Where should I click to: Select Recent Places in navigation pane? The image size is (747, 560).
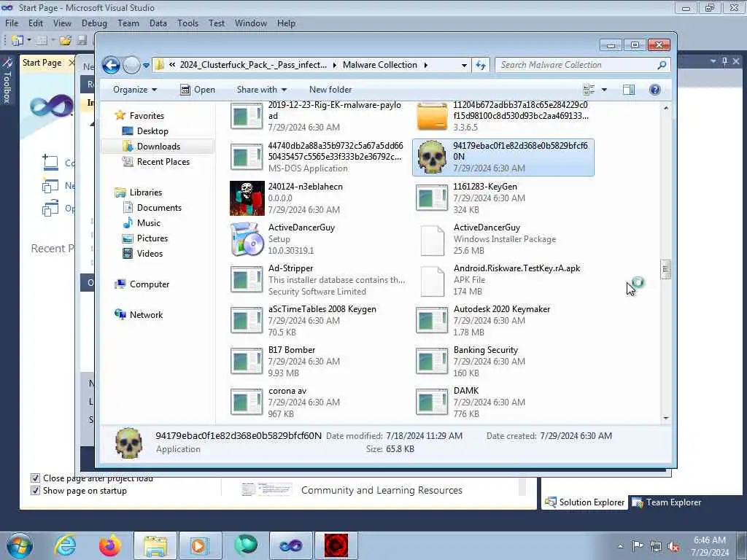(x=156, y=162)
